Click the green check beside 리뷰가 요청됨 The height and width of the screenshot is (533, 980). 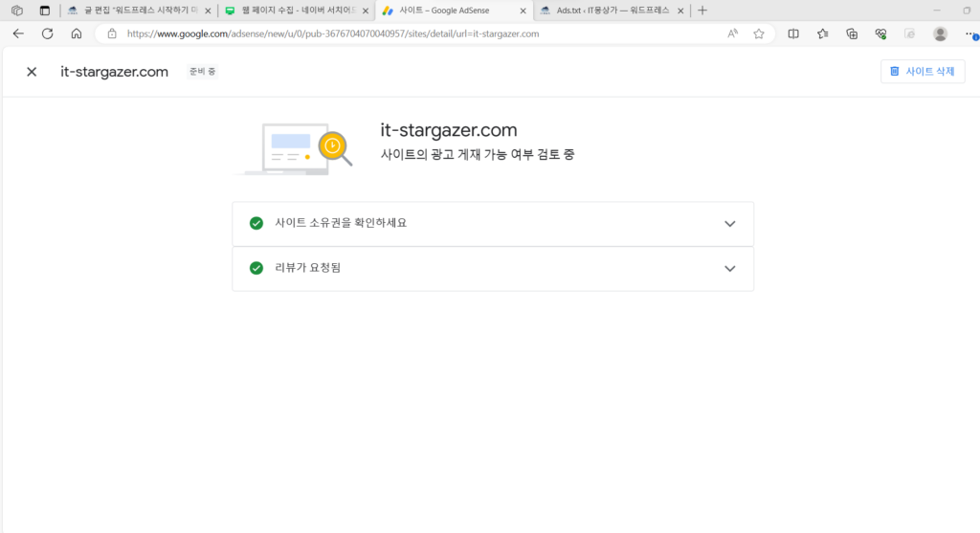256,268
